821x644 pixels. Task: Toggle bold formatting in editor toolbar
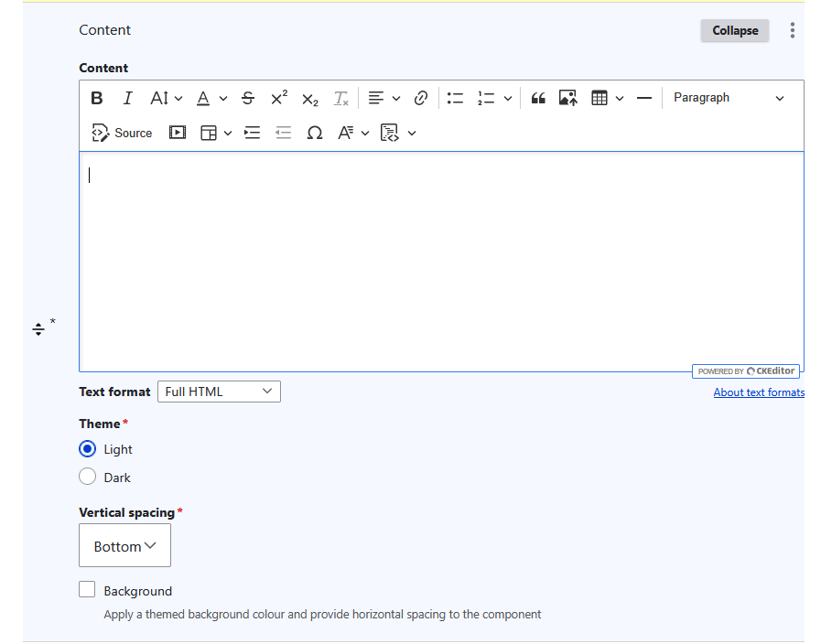(97, 98)
